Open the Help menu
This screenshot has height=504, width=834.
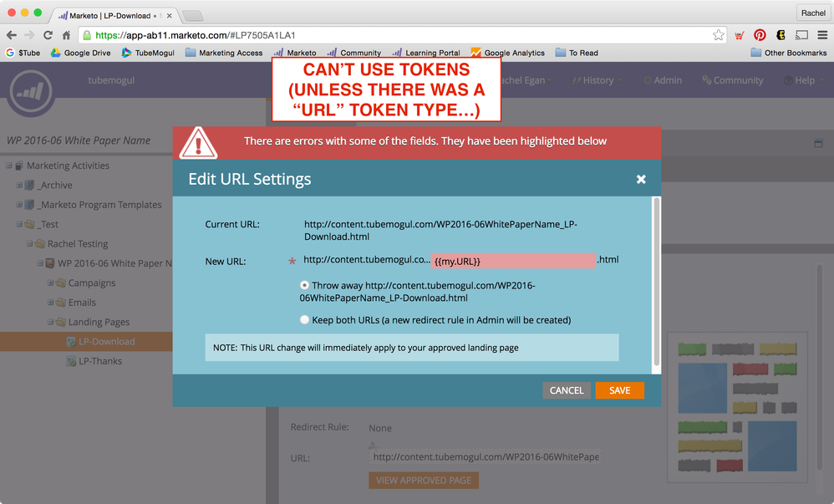(804, 80)
